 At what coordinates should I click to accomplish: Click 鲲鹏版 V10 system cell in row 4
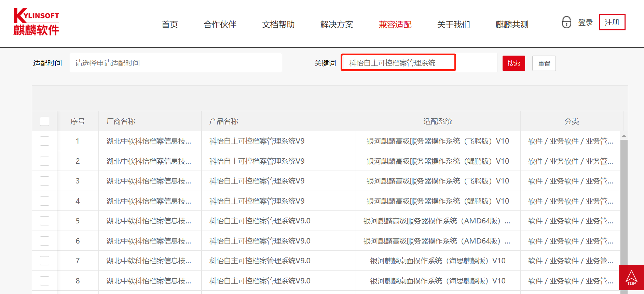[438, 201]
